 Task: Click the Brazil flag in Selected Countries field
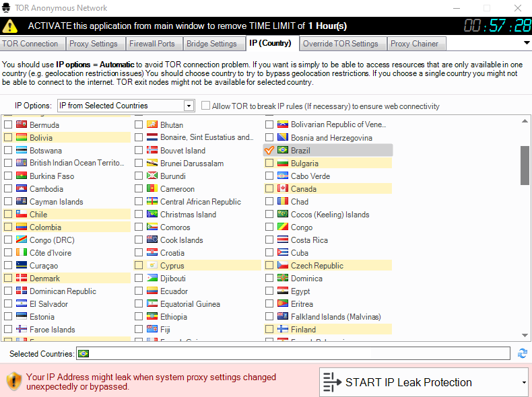click(84, 354)
